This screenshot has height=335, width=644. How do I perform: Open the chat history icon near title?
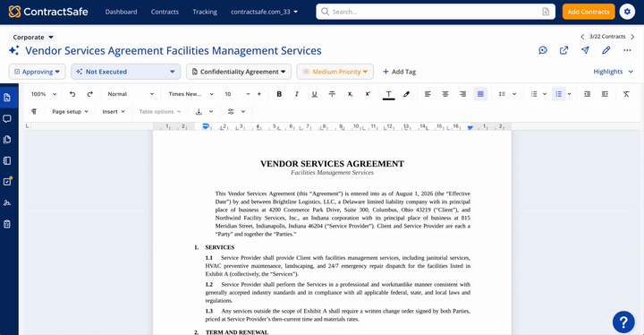pos(543,50)
